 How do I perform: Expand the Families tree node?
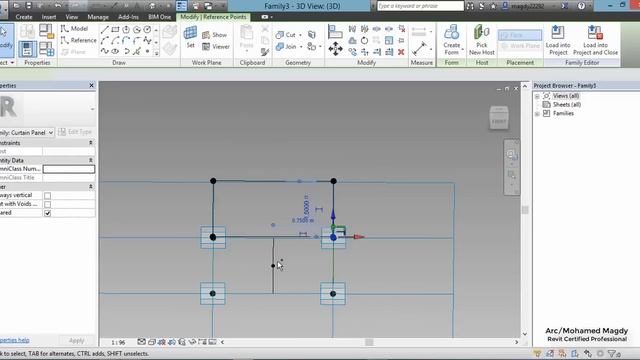point(537,114)
